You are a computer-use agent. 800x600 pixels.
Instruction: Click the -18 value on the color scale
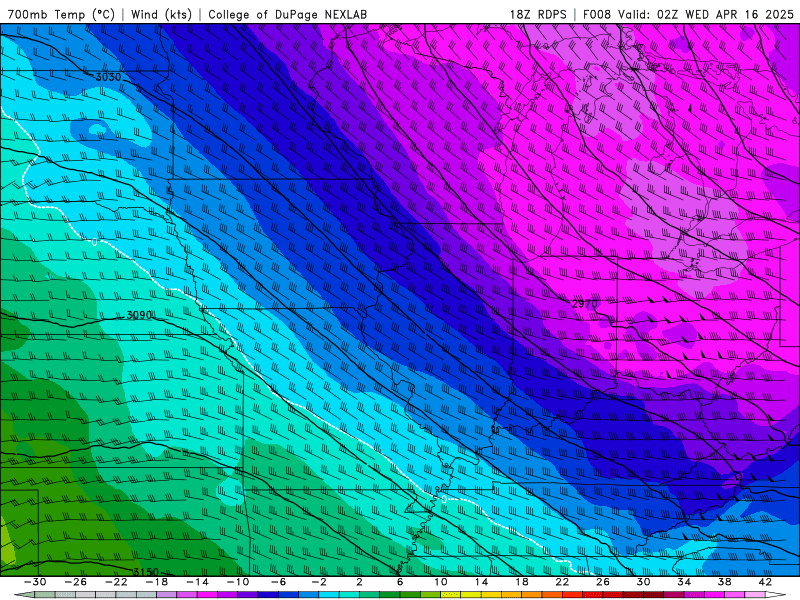click(157, 582)
